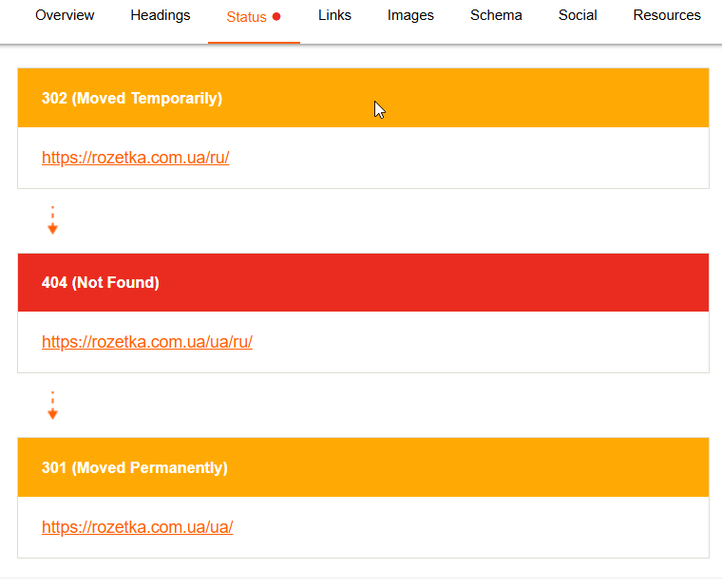This screenshot has height=588, width=722.
Task: Select the Status tab
Action: [x=254, y=17]
